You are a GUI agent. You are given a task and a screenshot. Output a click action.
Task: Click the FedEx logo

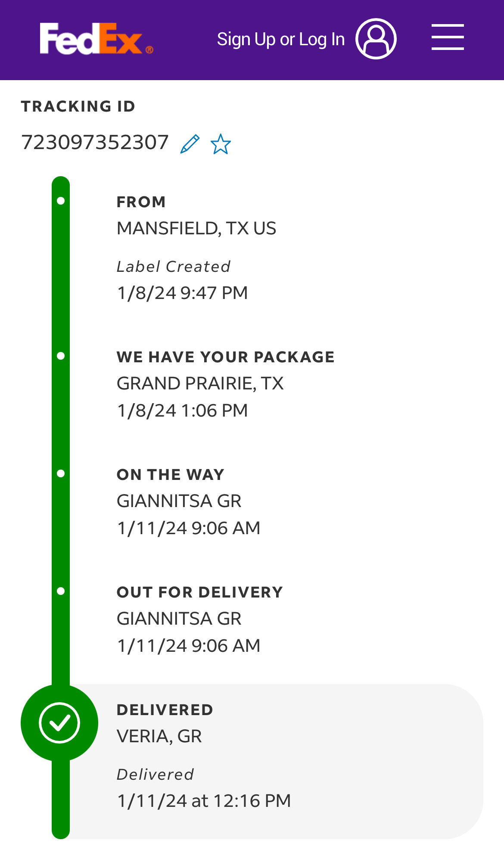click(96, 39)
